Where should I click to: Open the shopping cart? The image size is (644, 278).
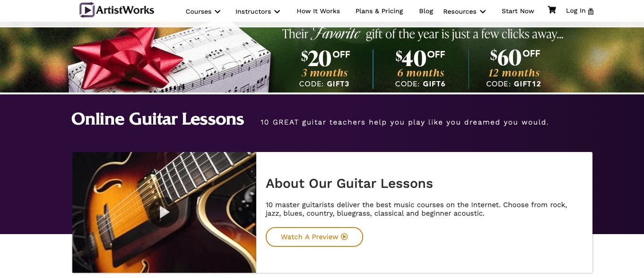pyautogui.click(x=551, y=10)
